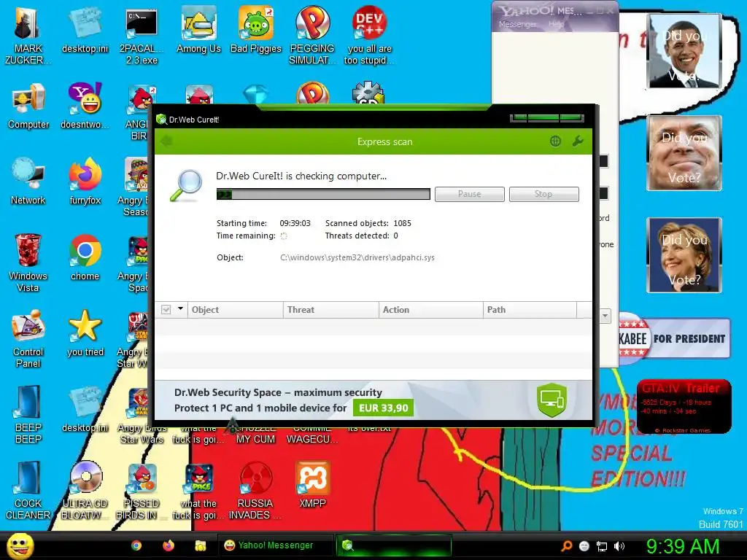The image size is (747, 560).
Task: Stop the Dr.Web scan
Action: tap(543, 194)
